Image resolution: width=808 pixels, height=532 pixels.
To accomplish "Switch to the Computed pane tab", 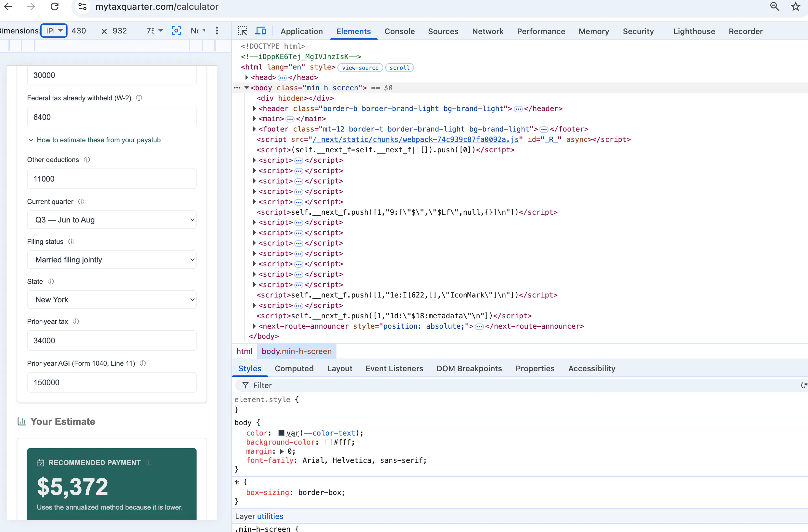I will click(x=294, y=368).
